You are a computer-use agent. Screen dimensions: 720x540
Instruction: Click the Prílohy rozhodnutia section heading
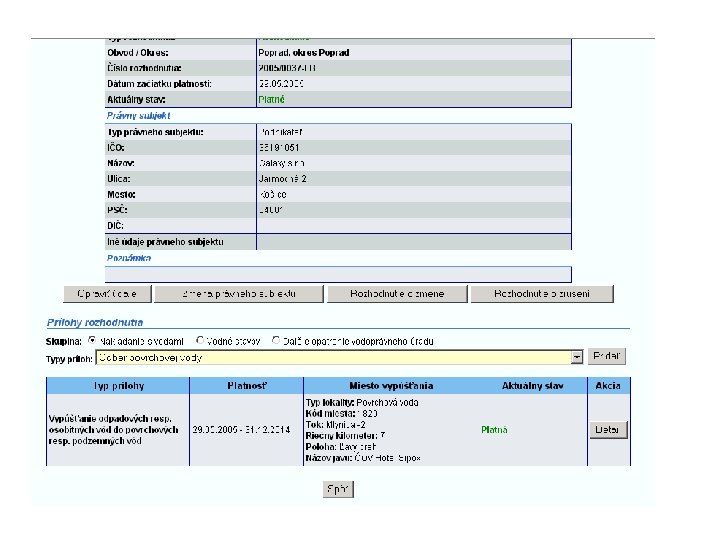(x=95, y=322)
